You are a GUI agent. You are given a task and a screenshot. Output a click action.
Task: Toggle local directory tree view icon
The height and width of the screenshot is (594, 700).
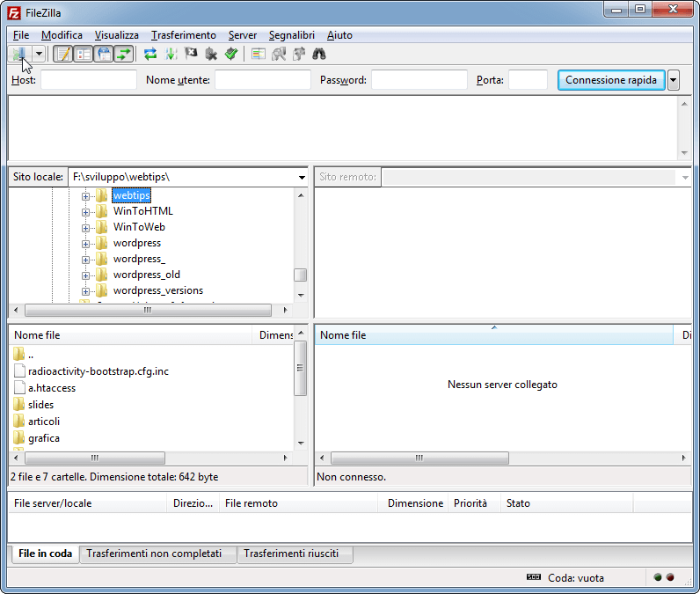coord(84,54)
